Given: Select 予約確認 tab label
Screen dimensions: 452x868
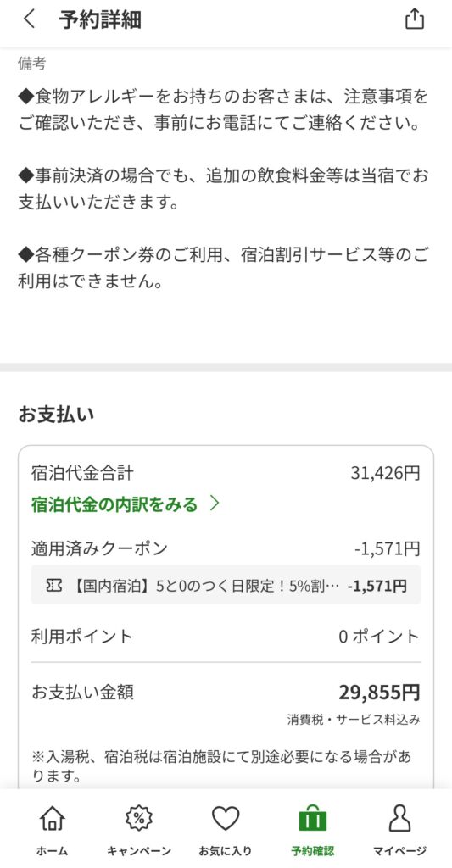Looking at the screenshot, I should click(312, 851).
